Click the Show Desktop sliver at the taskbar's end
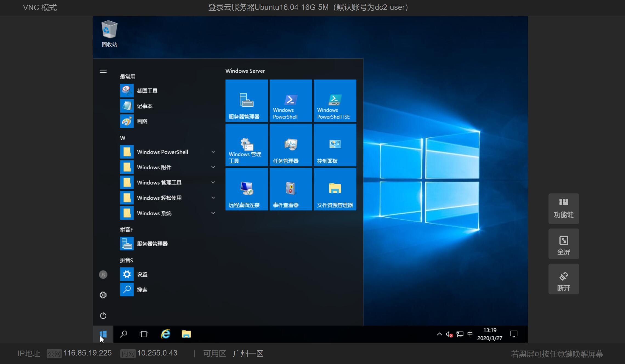This screenshot has width=625, height=364. pos(527,334)
